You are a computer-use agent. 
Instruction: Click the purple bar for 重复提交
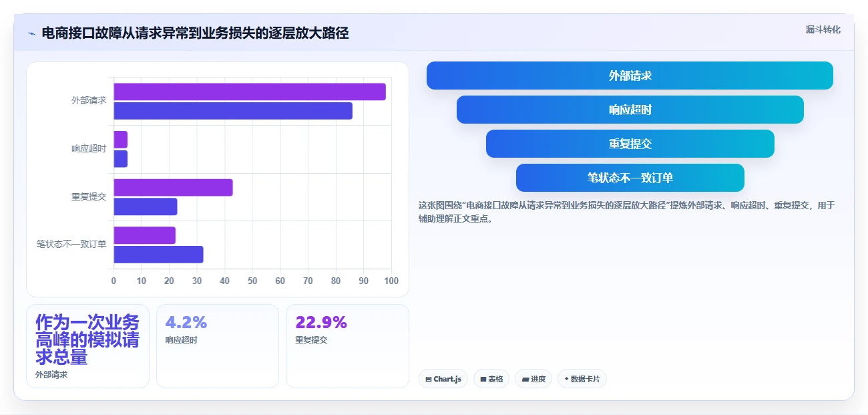(173, 188)
